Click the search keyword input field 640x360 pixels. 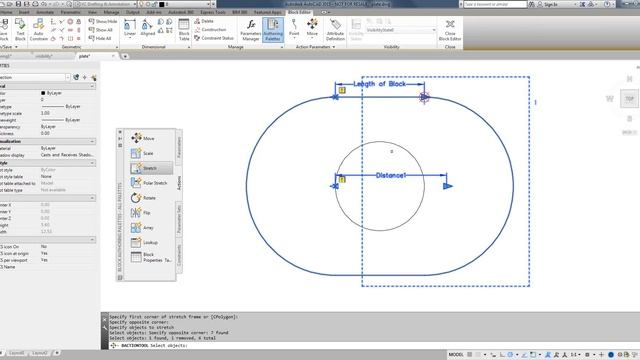coord(495,4)
